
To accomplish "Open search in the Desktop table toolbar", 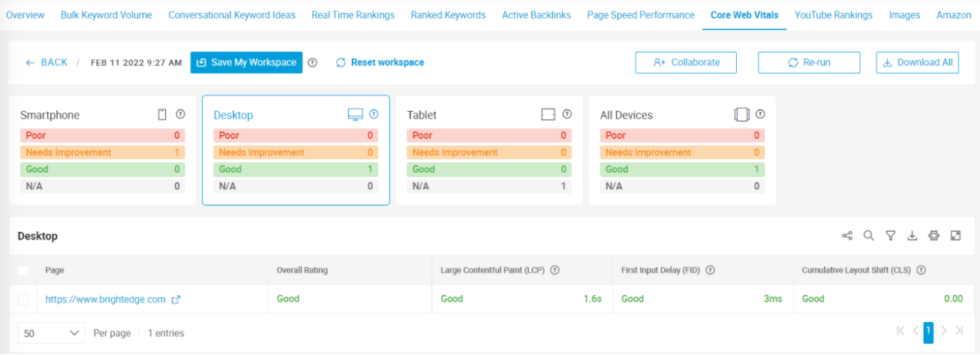I will 869,236.
